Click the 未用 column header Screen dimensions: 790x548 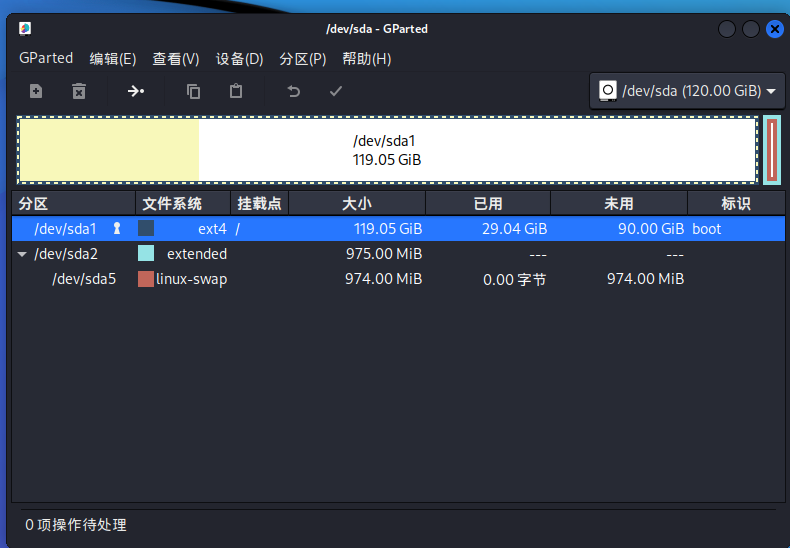click(619, 203)
